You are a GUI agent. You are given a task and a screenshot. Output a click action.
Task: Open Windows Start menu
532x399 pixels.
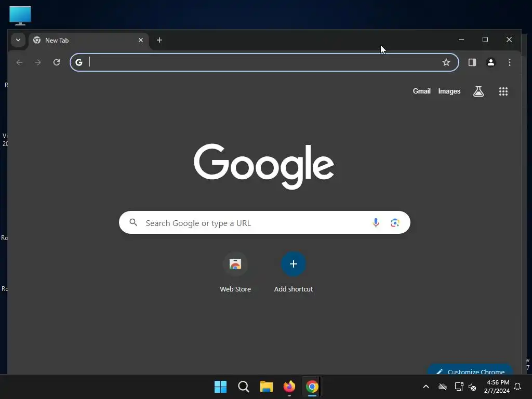tap(220, 387)
